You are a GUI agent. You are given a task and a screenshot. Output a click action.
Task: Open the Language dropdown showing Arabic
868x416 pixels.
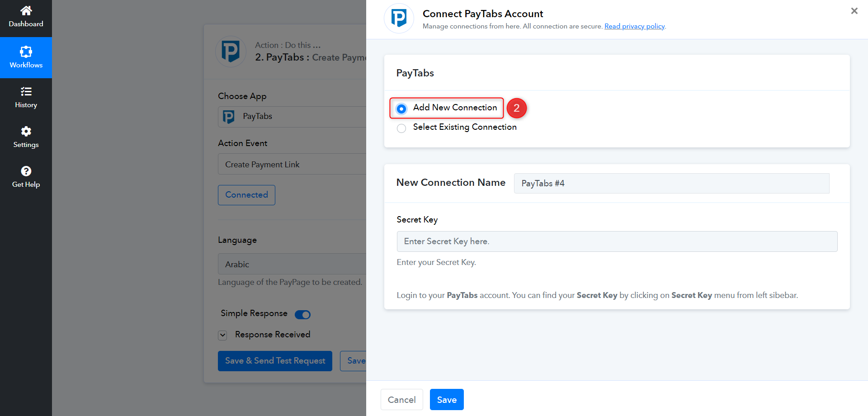click(292, 264)
